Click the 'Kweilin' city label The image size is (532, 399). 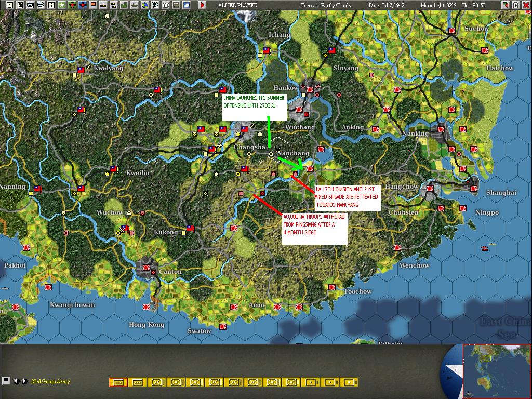(138, 173)
